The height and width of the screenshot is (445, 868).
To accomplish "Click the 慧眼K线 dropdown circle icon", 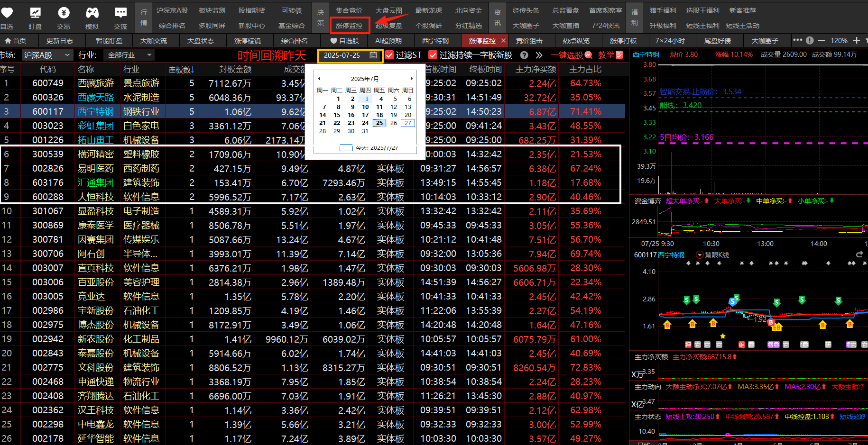I will (699, 255).
